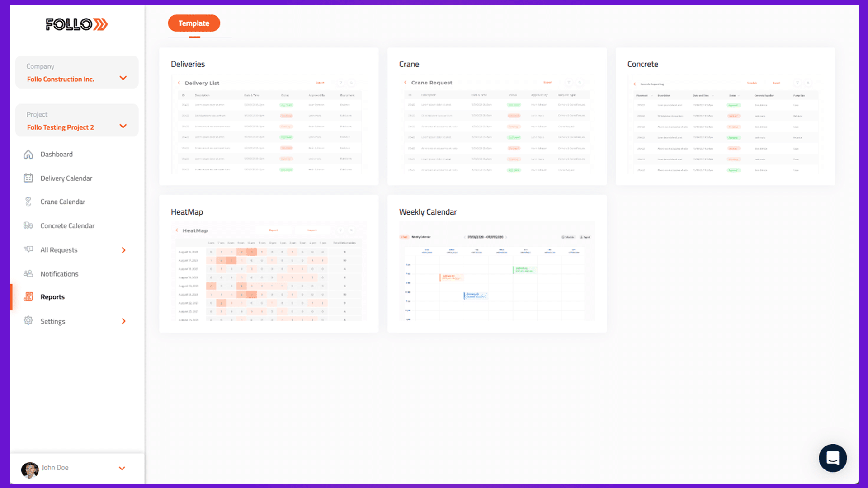Image resolution: width=868 pixels, height=488 pixels.
Task: Open the Crane report template
Action: coord(496,117)
